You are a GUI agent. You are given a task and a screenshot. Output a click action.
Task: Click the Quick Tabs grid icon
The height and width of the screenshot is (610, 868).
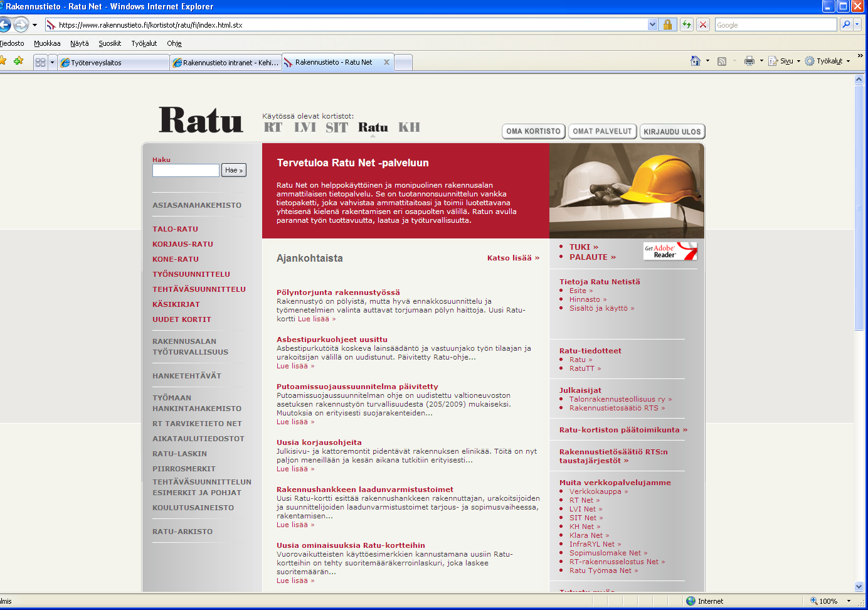coord(40,62)
